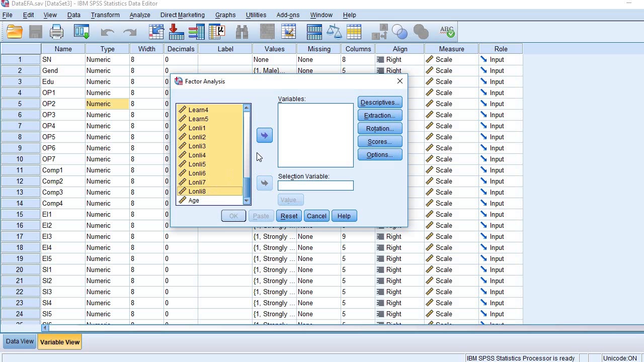The image size is (644, 362).
Task: Click inside the Variables list box
Action: (315, 135)
